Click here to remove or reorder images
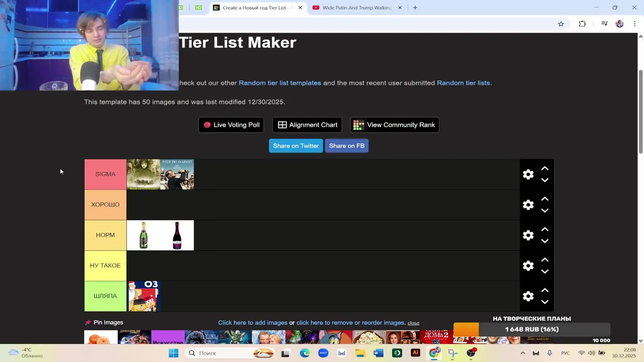The height and width of the screenshot is (362, 644). [351, 323]
